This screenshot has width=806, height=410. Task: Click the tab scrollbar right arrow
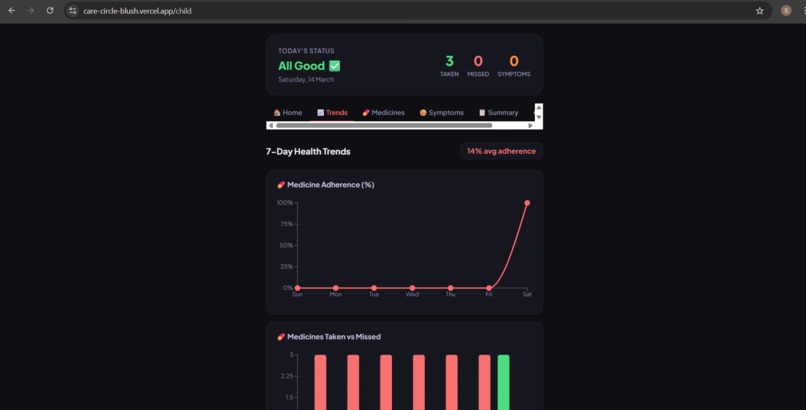coord(530,125)
